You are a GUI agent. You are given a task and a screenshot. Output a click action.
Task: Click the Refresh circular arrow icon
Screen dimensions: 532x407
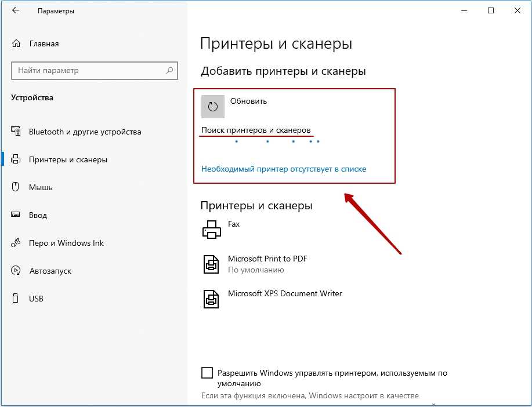click(x=212, y=107)
